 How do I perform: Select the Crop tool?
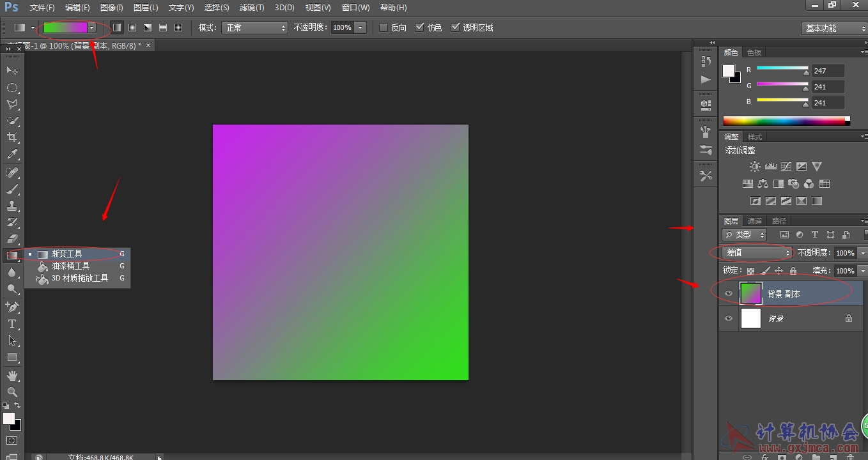coord(12,137)
